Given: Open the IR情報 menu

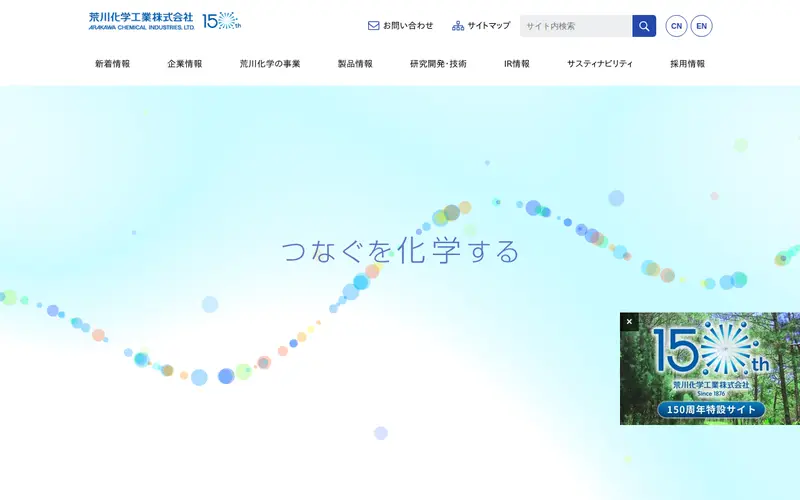Looking at the screenshot, I should point(517,64).
